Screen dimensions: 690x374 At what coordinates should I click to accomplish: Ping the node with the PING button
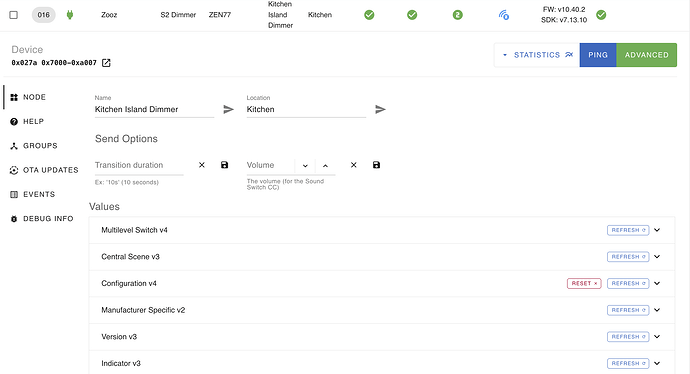pyautogui.click(x=598, y=55)
